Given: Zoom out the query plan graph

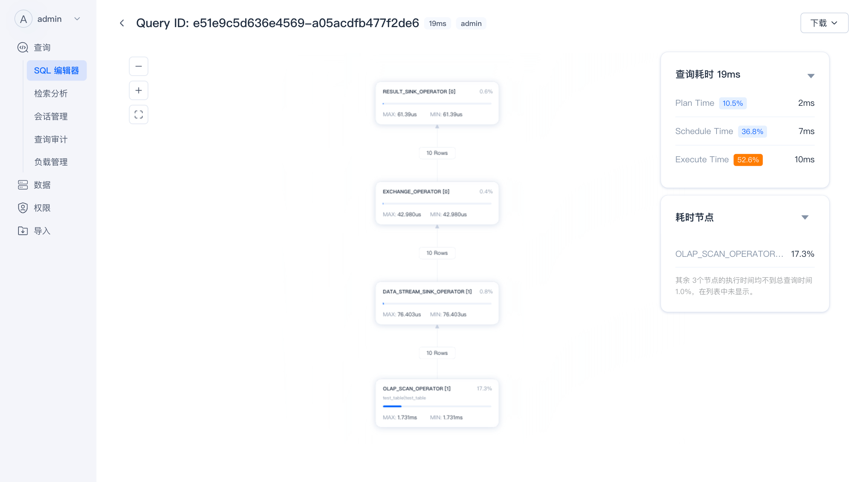Looking at the screenshot, I should pyautogui.click(x=139, y=66).
